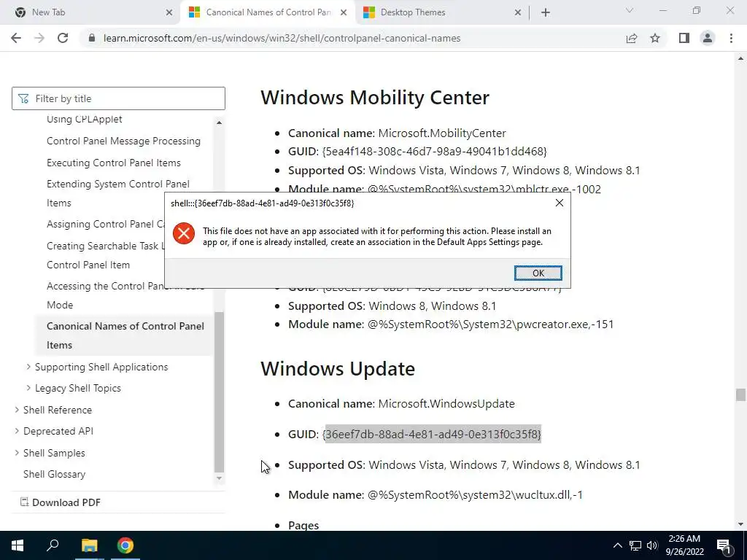
Task: Click the highlighted Windows Update GUID
Action: [x=432, y=435]
